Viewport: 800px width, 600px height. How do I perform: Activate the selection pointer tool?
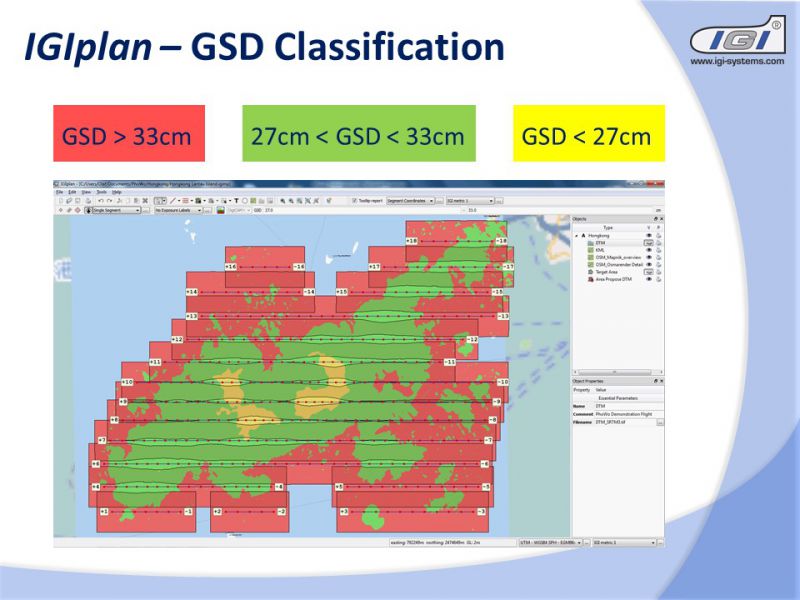(158, 201)
